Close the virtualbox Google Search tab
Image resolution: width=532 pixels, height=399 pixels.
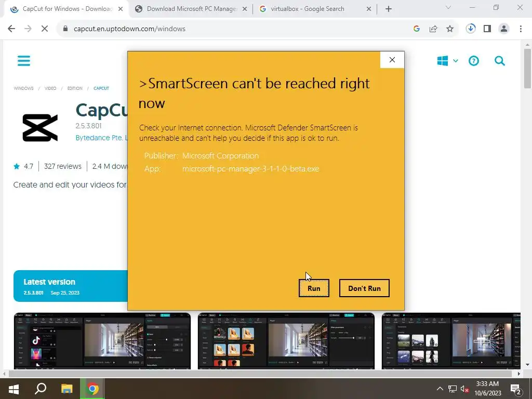click(x=369, y=9)
